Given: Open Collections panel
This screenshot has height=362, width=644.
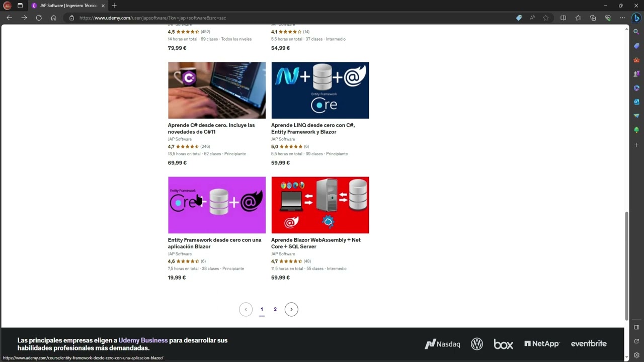Looking at the screenshot, I should coord(593,18).
